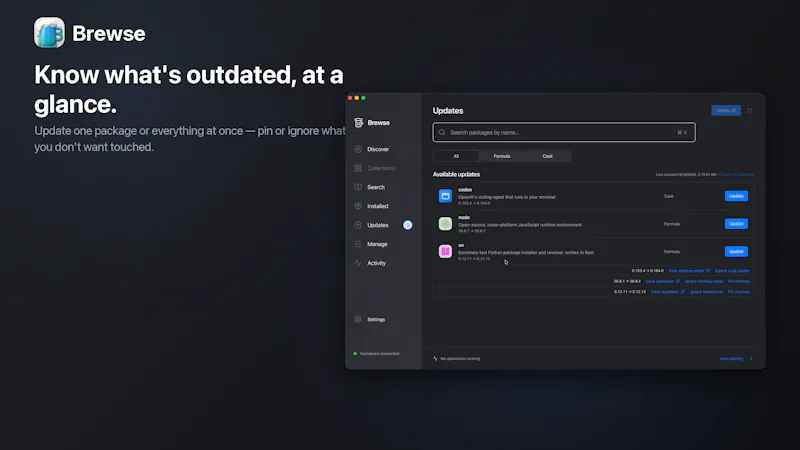Click the ⌘K shortcut hint badge
The width and height of the screenshot is (800, 450).
tap(682, 133)
